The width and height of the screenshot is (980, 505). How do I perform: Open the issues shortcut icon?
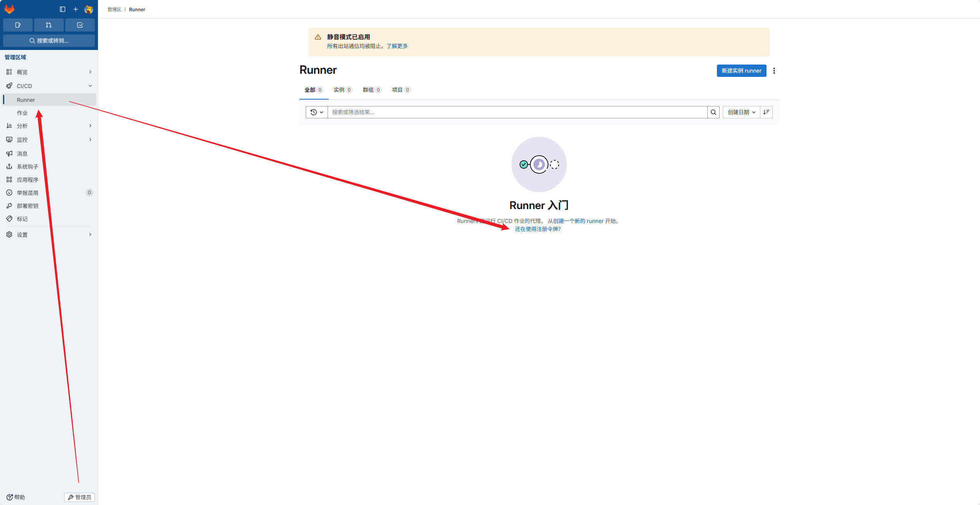[18, 25]
